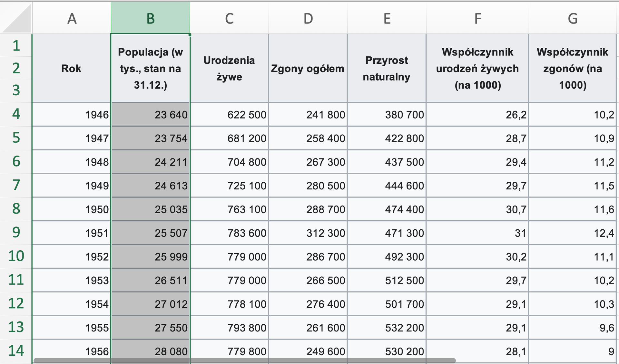Click the population cell '23 640'
Screen dimensions: 619x364
coord(151,114)
